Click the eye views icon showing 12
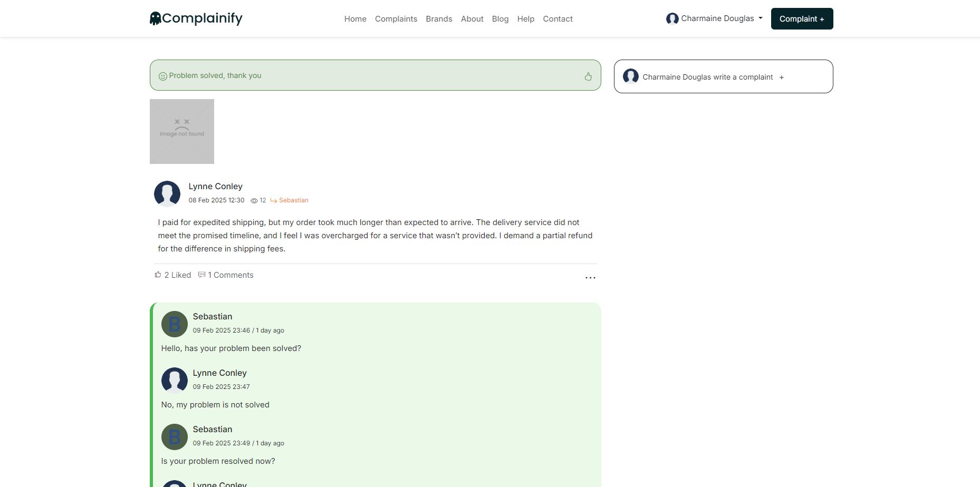The image size is (980, 487). tap(254, 201)
